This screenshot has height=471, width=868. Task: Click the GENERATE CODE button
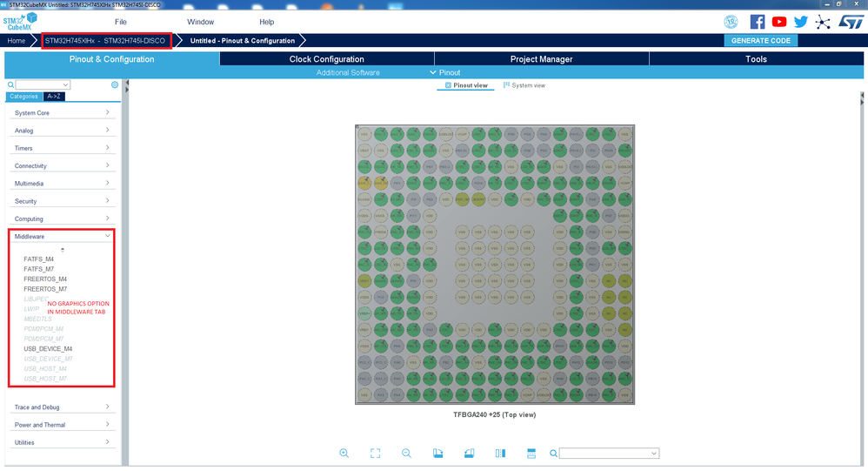761,40
